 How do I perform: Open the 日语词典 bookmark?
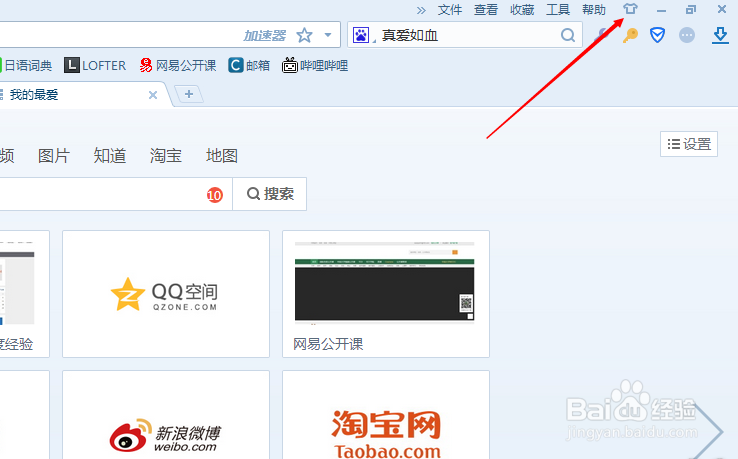click(x=26, y=65)
